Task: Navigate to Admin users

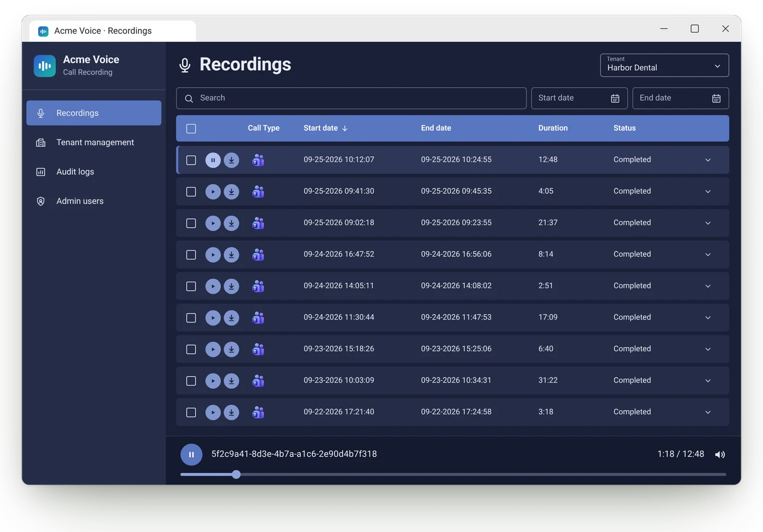Action: click(x=94, y=201)
